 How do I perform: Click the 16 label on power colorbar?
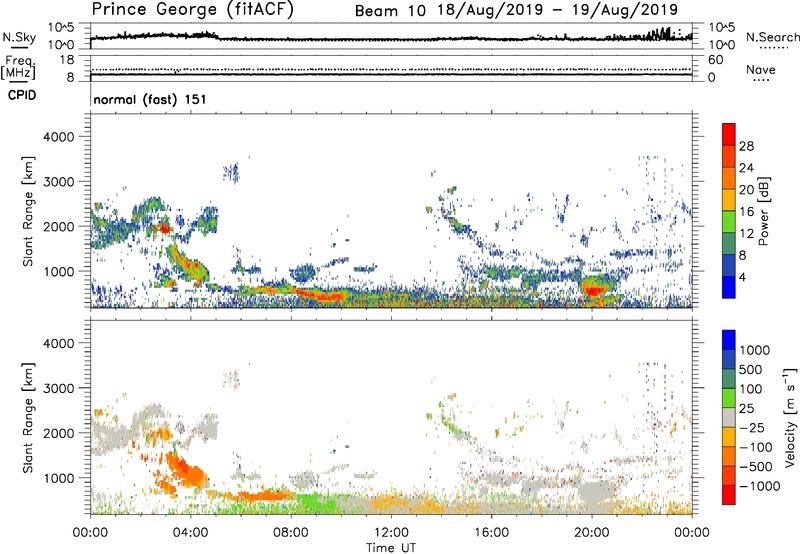point(746,212)
